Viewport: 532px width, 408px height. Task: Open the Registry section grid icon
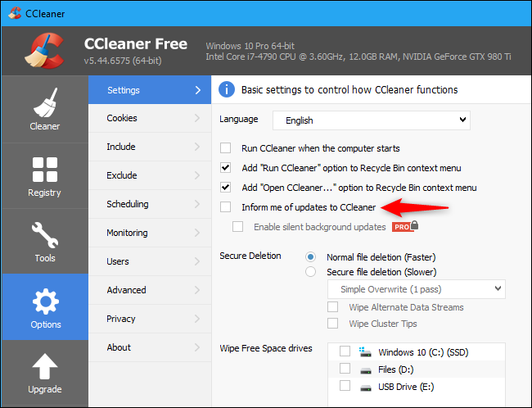click(x=45, y=170)
